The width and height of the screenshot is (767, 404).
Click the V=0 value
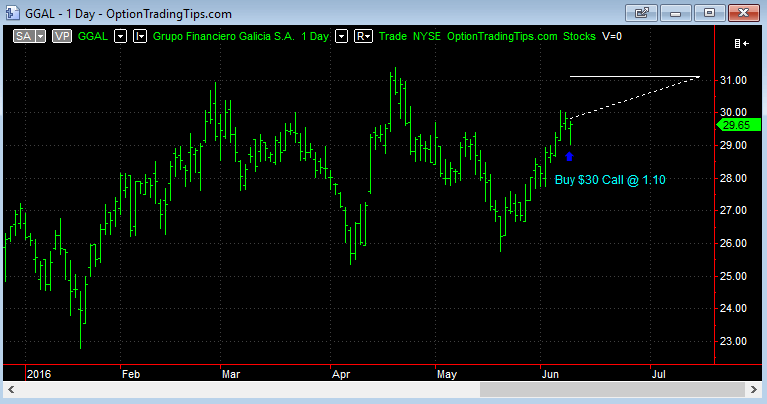(611, 36)
